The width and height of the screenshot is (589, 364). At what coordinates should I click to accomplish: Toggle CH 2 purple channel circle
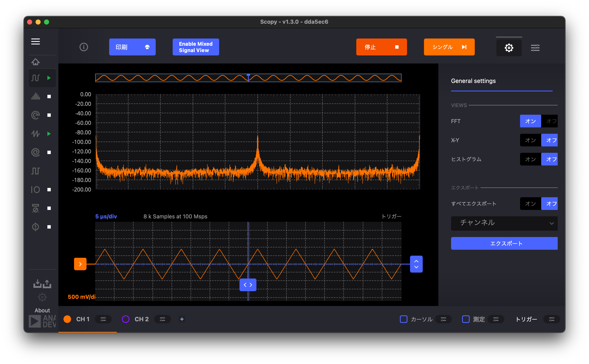(126, 319)
